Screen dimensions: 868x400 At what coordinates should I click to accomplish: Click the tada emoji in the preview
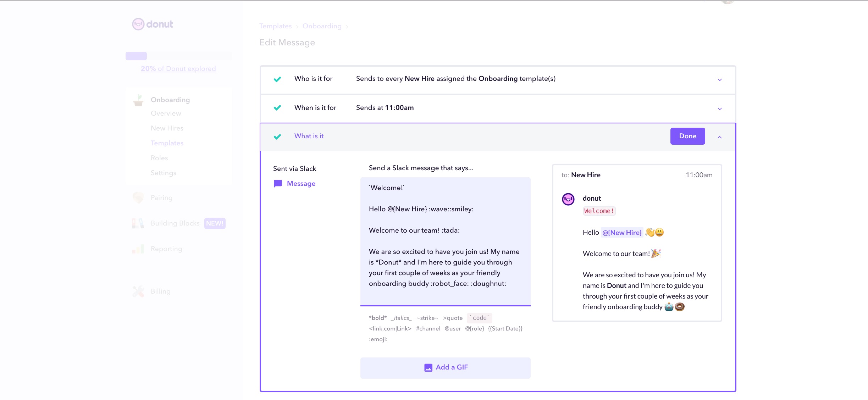[656, 253]
